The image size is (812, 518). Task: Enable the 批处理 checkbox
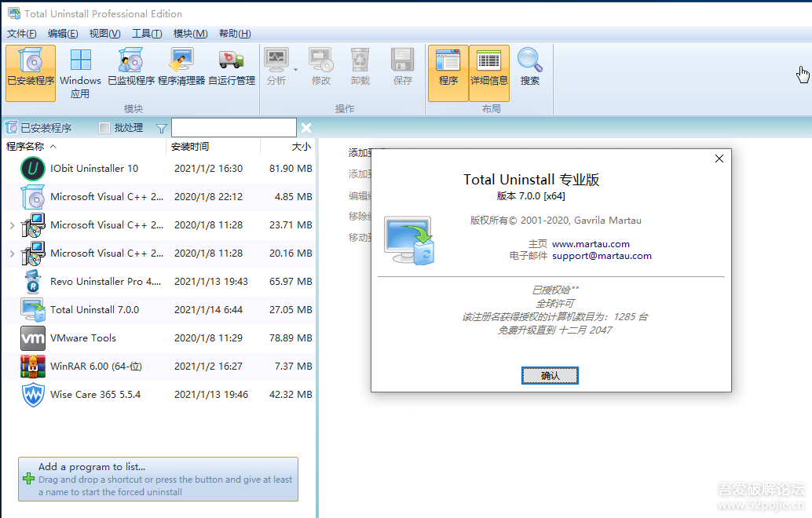(104, 128)
